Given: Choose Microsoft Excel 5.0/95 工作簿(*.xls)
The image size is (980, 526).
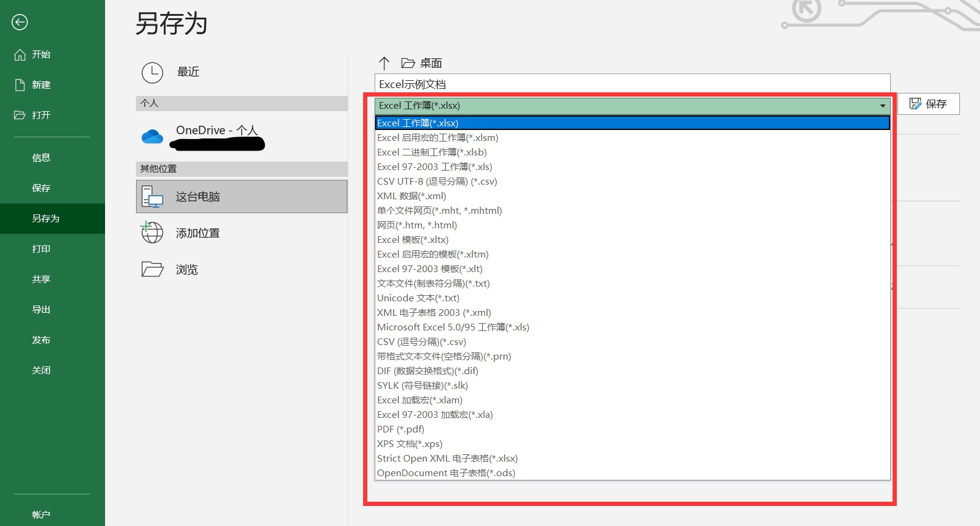Looking at the screenshot, I should [632, 327].
